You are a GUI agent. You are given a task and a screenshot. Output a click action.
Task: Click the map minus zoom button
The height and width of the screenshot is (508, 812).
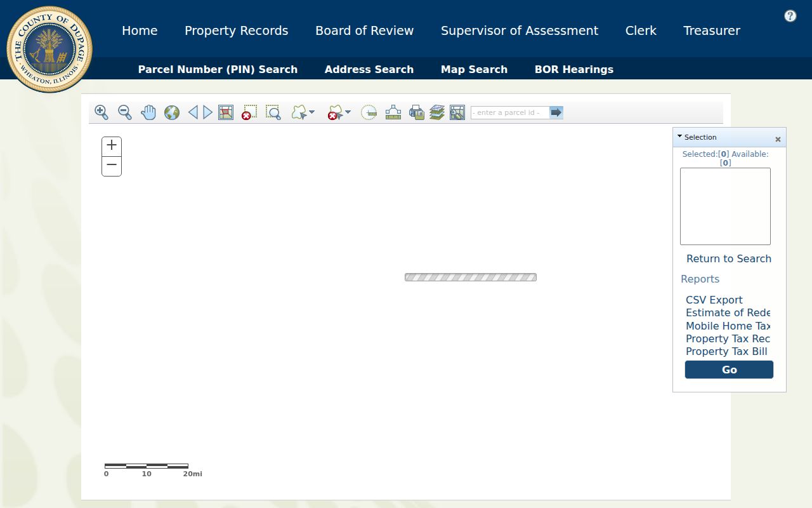112,166
